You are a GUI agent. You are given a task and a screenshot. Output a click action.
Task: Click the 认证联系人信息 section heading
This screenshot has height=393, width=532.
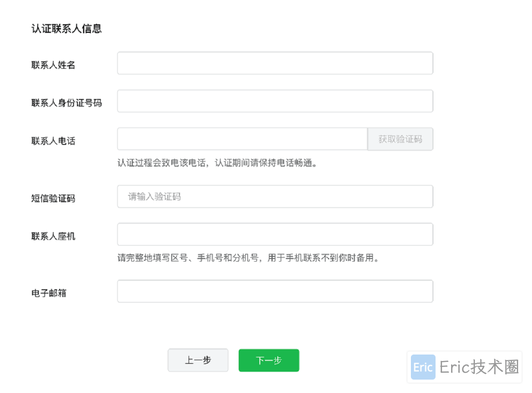coord(66,29)
